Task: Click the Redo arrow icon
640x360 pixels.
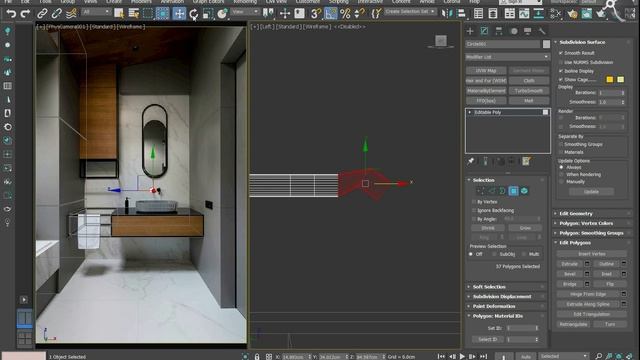Action: [25, 13]
